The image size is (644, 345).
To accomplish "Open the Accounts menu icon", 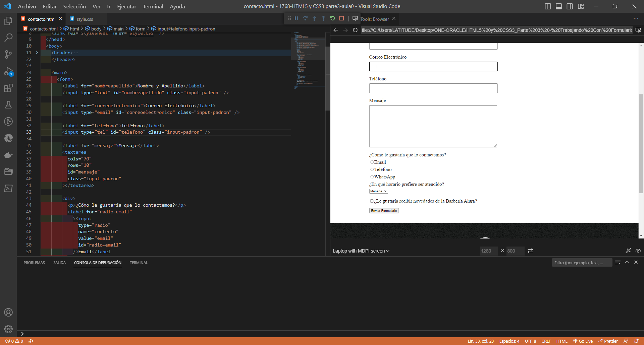I will (x=8, y=313).
